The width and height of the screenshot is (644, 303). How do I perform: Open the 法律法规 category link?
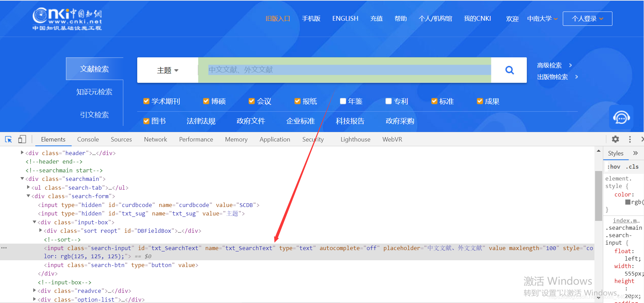point(201,121)
